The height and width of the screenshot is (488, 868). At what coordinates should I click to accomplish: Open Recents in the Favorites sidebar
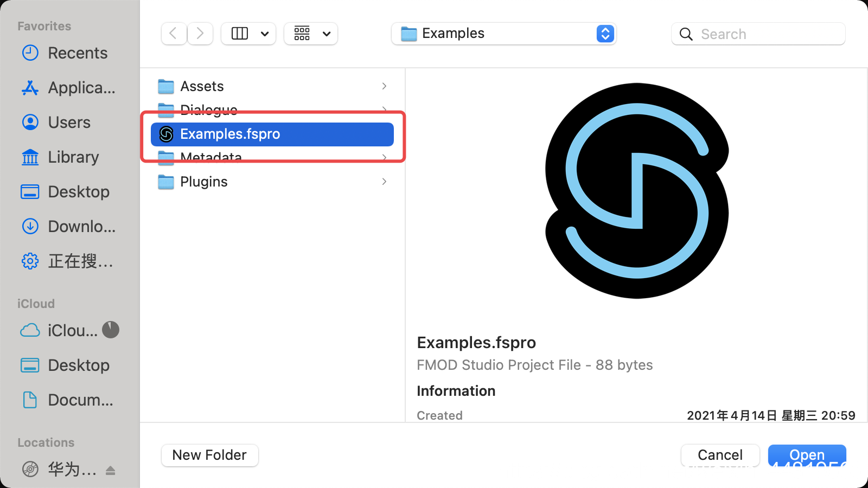(x=65, y=53)
